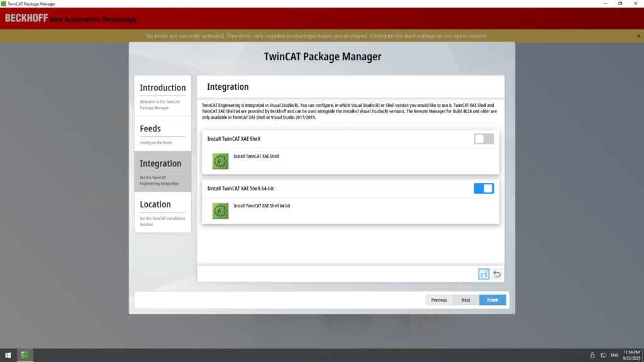
Task: Enable the Install TwinCAT XAE Shell toggle
Action: tap(484, 139)
